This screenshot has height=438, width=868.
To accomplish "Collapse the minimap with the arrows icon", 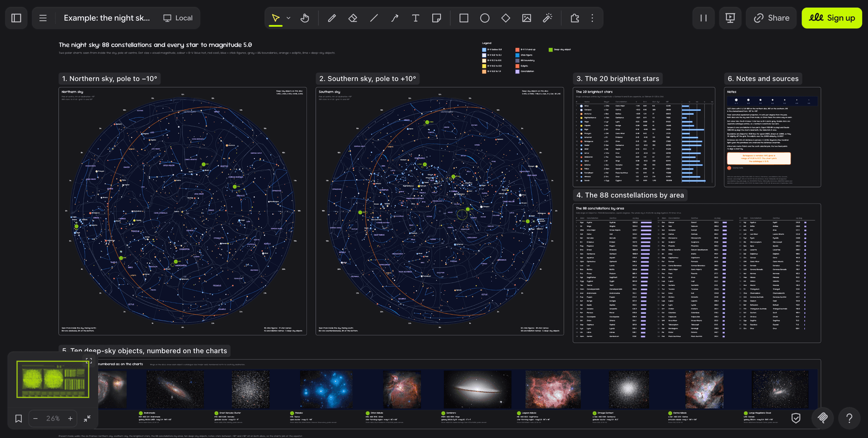I will [x=87, y=419].
